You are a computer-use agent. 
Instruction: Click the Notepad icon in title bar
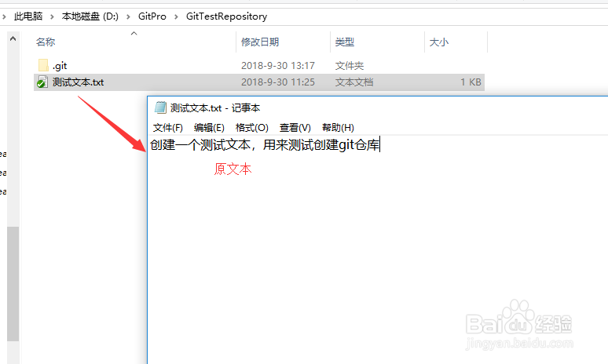[160, 107]
